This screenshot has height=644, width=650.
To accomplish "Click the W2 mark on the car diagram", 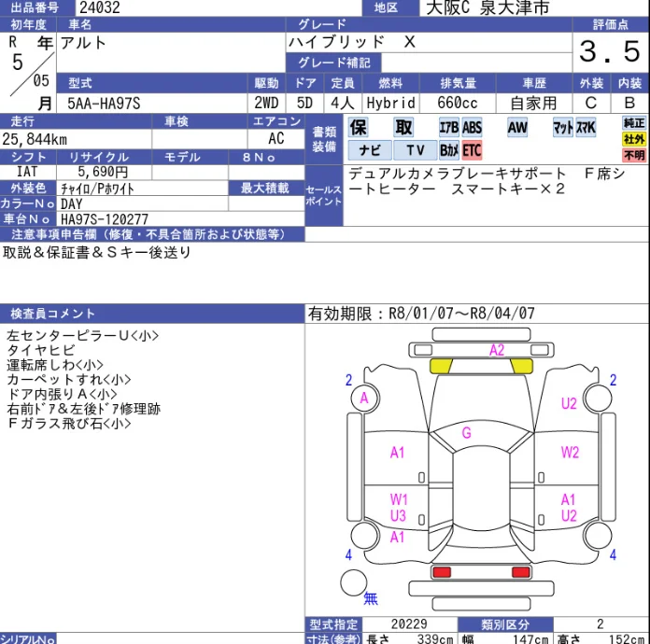I will 570,453.
